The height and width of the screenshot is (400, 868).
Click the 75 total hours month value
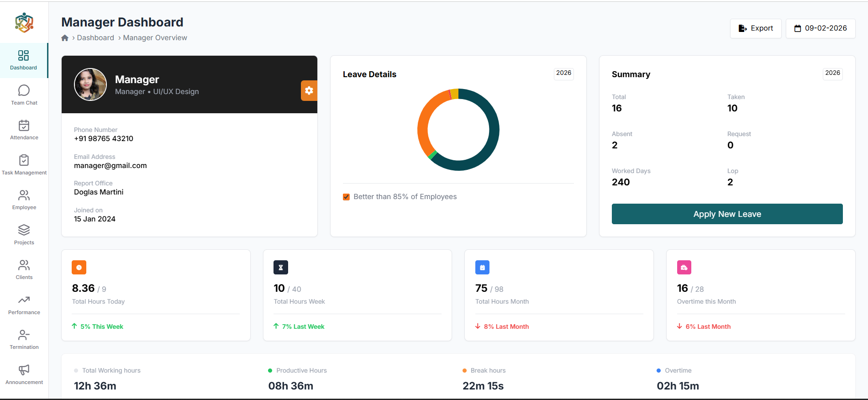481,288
